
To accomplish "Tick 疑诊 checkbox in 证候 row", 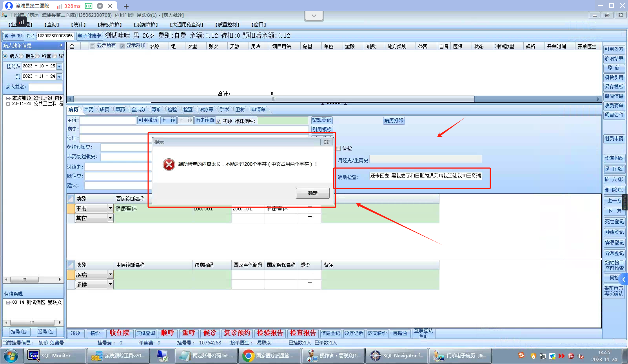I will pyautogui.click(x=310, y=284).
